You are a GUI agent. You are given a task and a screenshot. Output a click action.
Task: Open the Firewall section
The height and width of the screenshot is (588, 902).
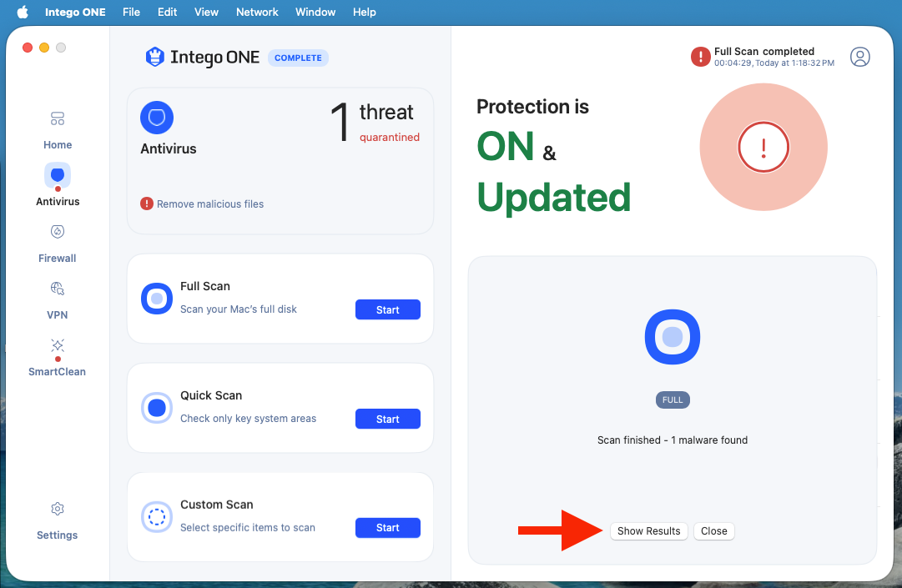click(58, 244)
